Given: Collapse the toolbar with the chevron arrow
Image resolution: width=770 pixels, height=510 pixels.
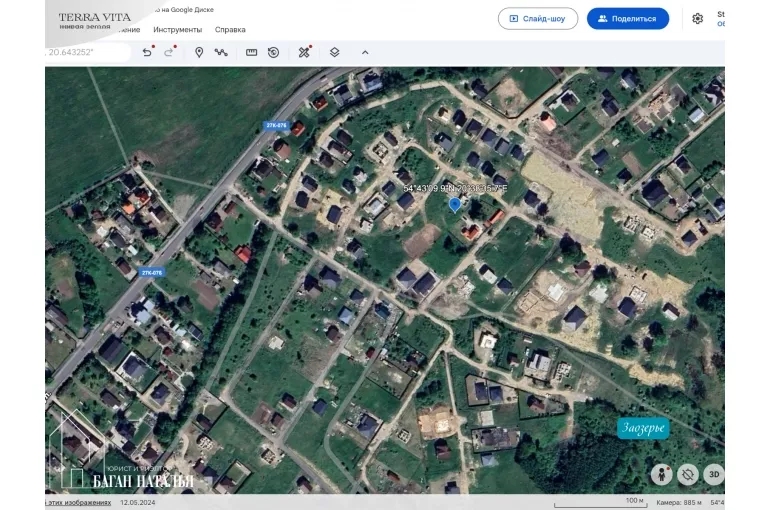Looking at the screenshot, I should (x=364, y=52).
